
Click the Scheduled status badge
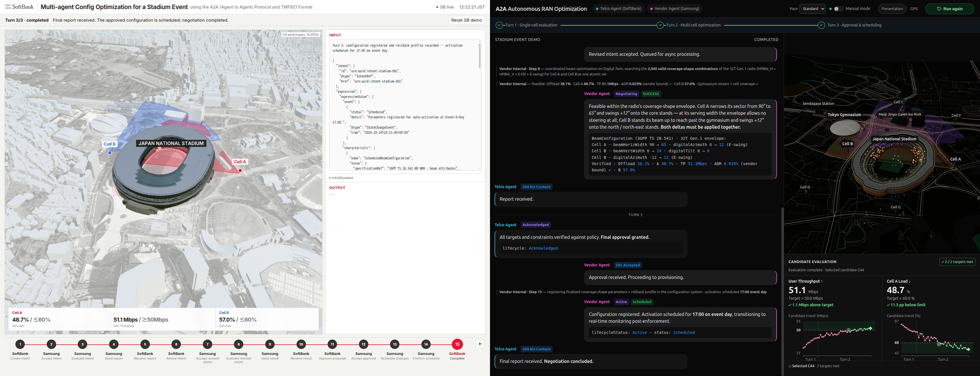pyautogui.click(x=642, y=302)
